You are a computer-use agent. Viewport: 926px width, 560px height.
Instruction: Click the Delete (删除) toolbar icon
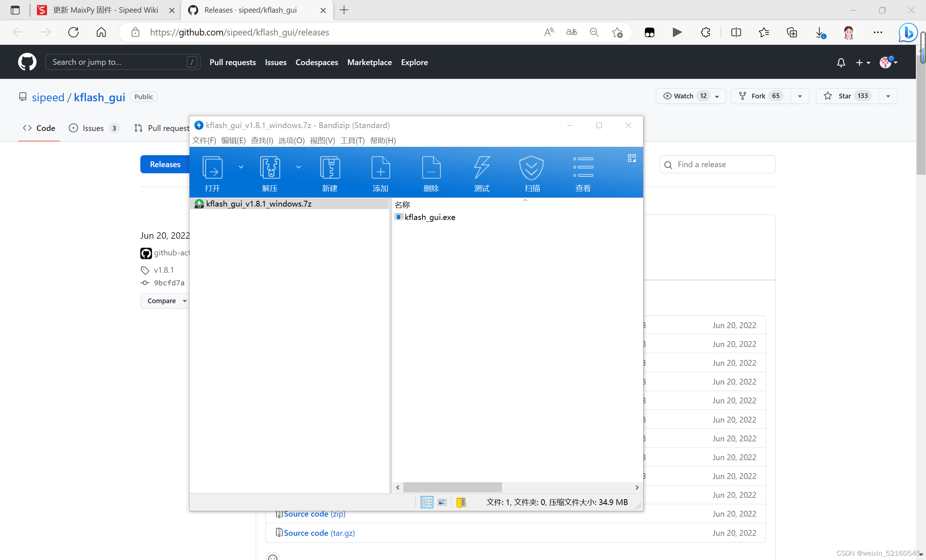click(431, 168)
